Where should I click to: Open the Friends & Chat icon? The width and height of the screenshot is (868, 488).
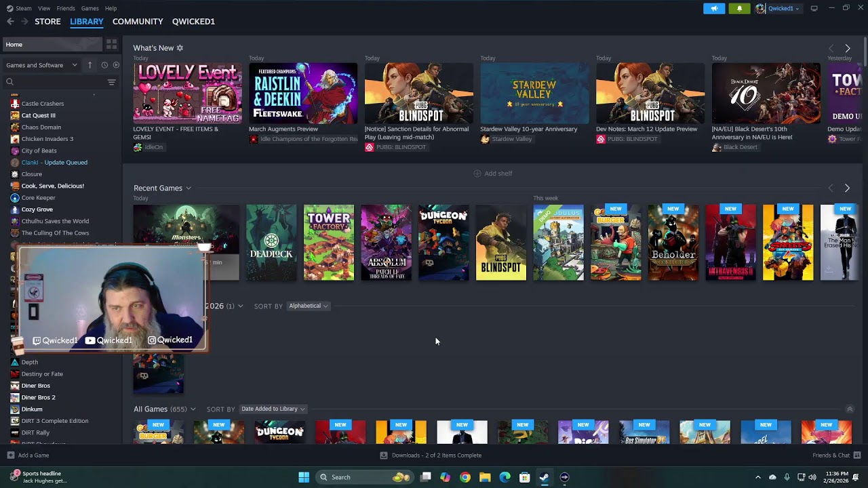tap(857, 455)
